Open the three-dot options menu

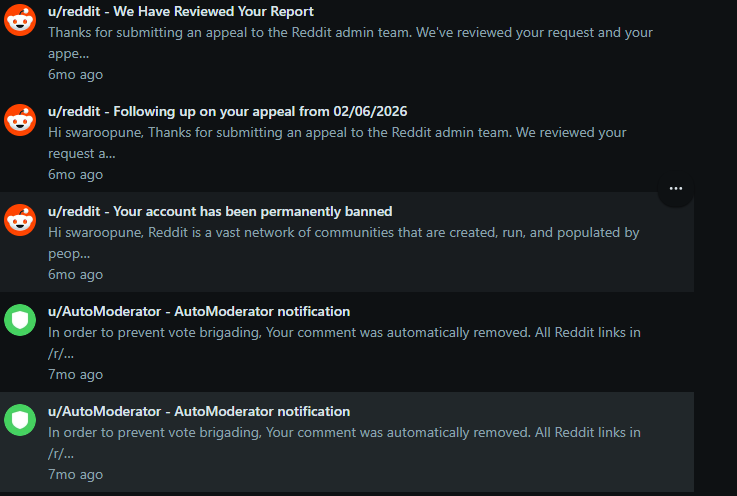[675, 189]
